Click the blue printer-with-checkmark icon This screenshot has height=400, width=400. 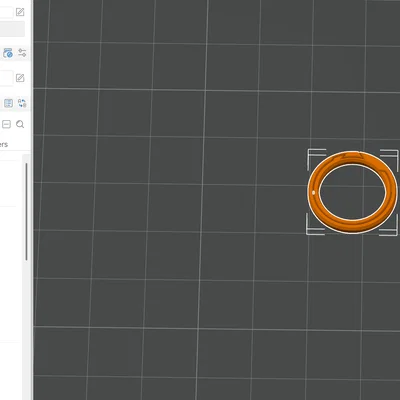(8, 53)
